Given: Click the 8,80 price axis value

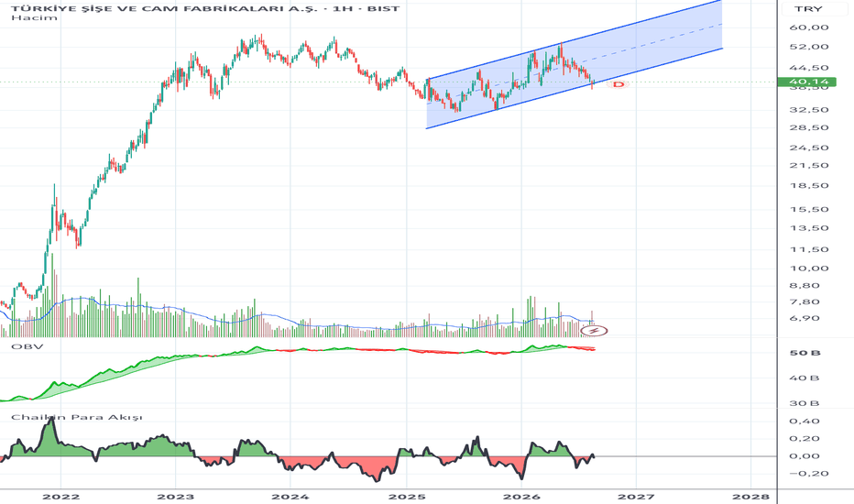Looking at the screenshot, I should (x=804, y=286).
